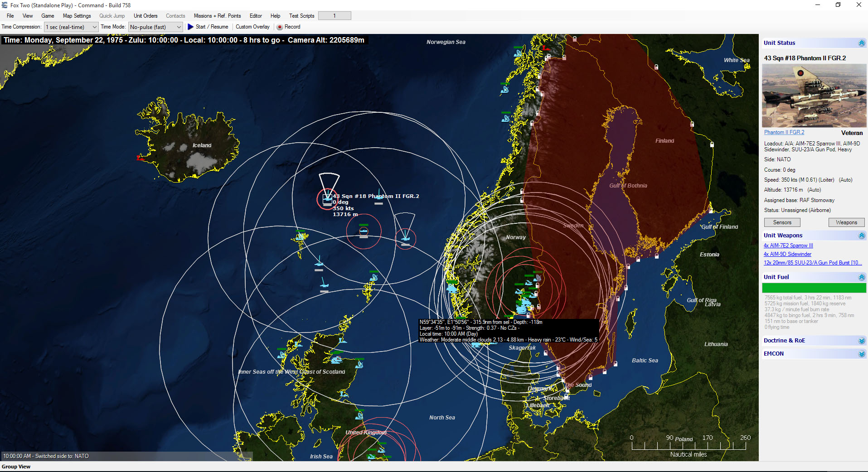Click the Phantom II FGR.2 aircraft thumbnail
Screen dimensions: 868x472
pos(814,96)
